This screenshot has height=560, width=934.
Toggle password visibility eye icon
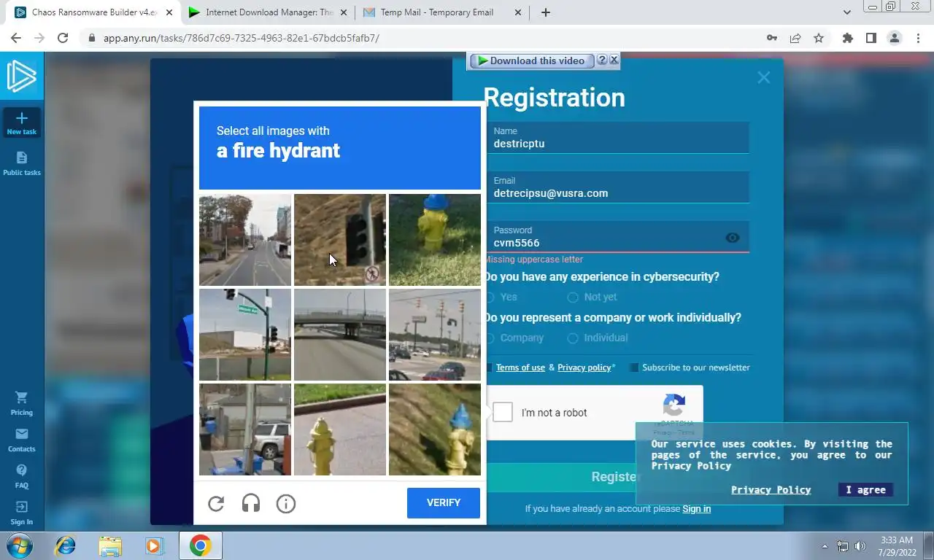[x=733, y=238]
